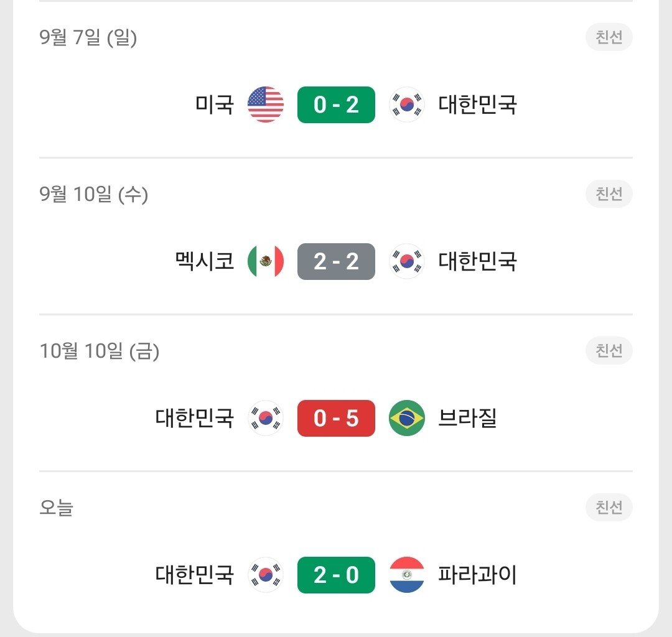Click the Mexico flag icon
The image size is (672, 637).
[266, 261]
